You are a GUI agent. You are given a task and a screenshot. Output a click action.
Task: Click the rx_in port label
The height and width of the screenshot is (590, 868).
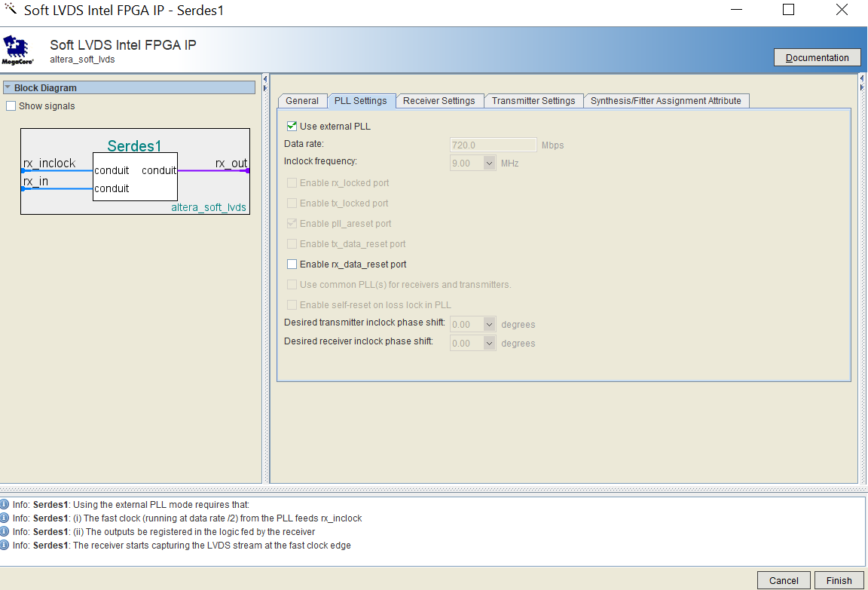[35, 182]
